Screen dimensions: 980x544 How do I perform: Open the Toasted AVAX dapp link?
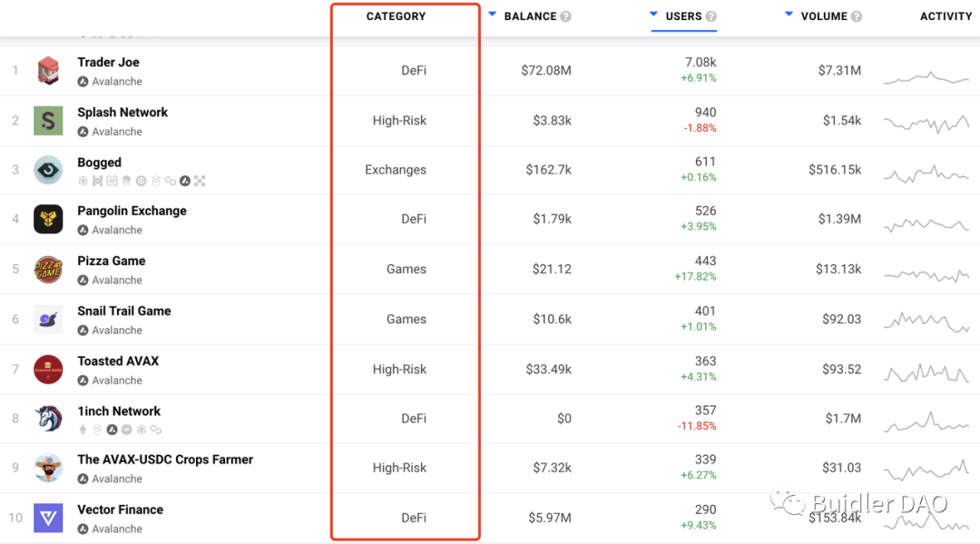point(118,361)
